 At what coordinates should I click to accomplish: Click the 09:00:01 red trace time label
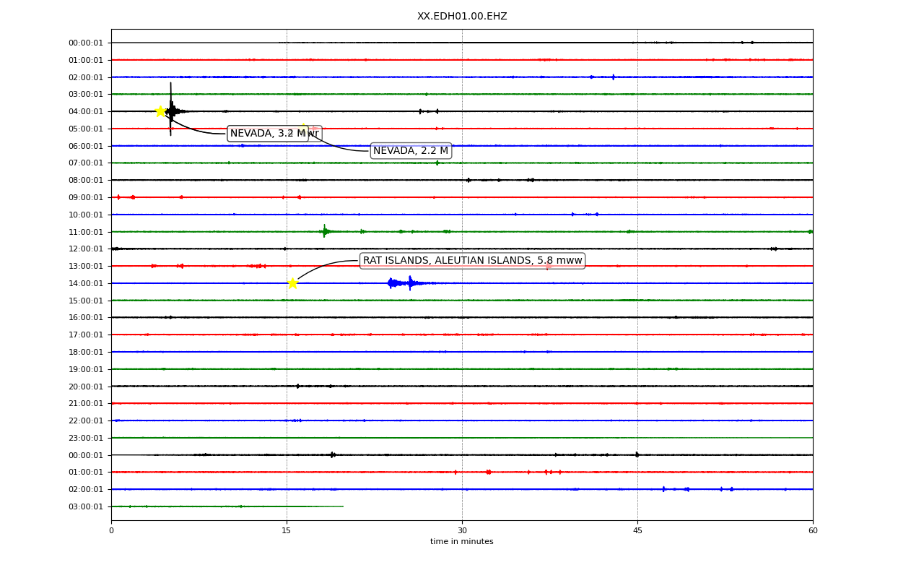(86, 197)
